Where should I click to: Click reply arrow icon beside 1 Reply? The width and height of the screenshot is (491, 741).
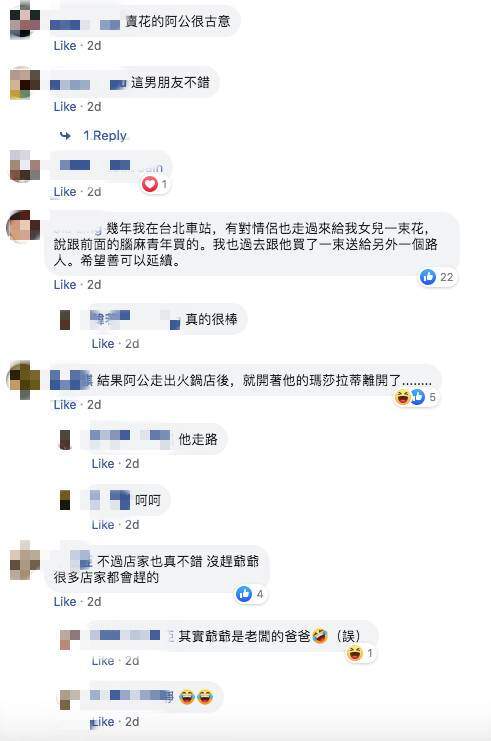pos(65,136)
